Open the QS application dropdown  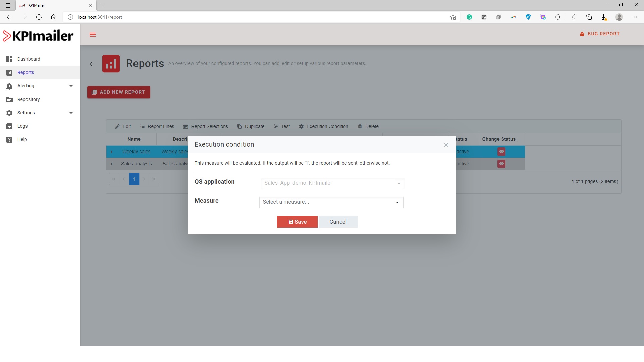coord(332,183)
